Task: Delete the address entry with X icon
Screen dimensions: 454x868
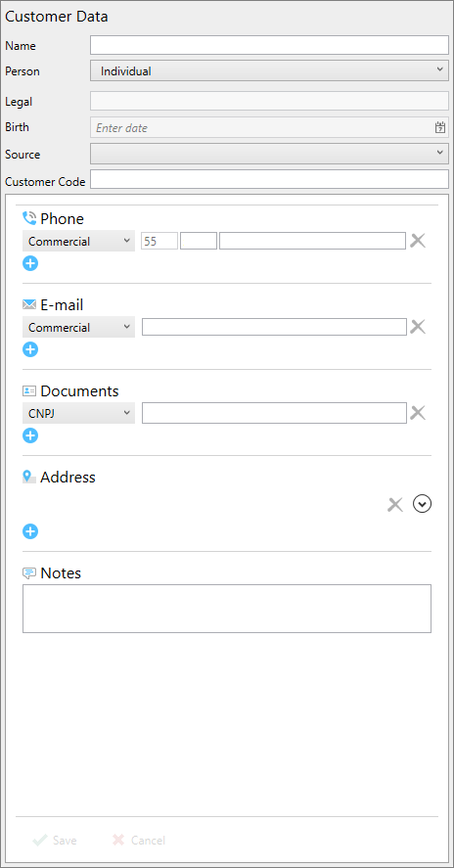Action: [394, 504]
